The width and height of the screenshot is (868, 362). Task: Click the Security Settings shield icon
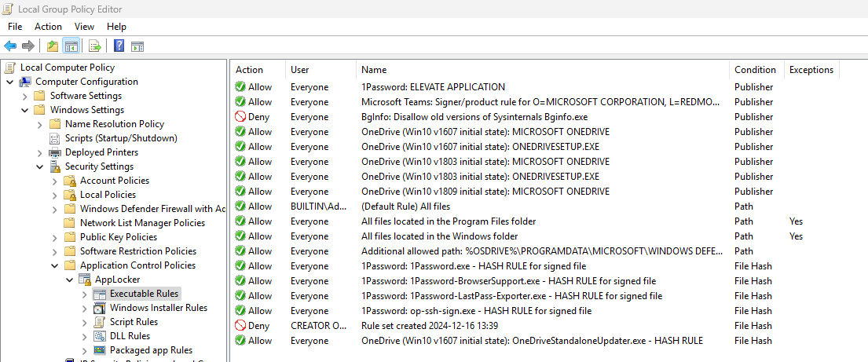point(55,166)
